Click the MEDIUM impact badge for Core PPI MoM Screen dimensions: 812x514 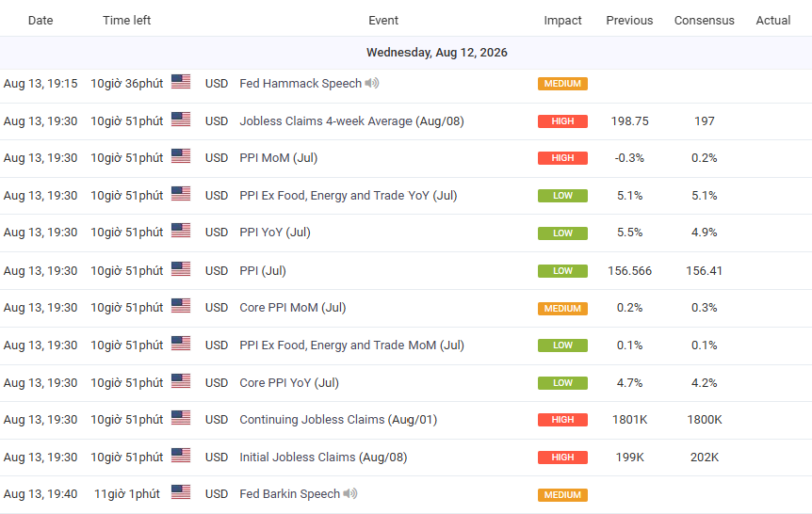[x=562, y=309]
